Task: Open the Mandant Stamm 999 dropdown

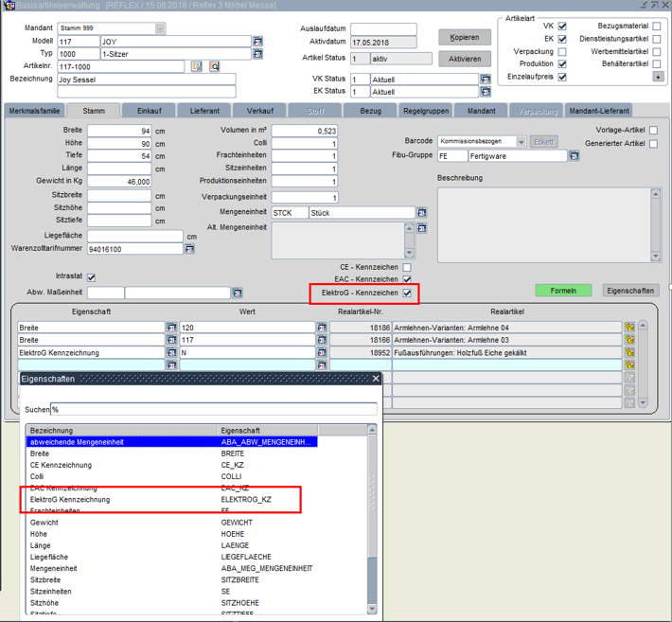Action: tap(159, 28)
